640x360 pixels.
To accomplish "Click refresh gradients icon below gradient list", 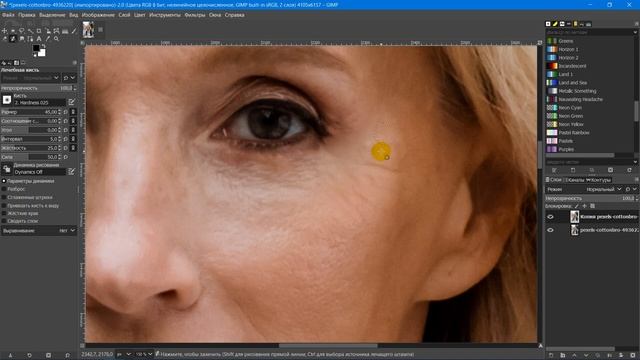I will click(629, 170).
